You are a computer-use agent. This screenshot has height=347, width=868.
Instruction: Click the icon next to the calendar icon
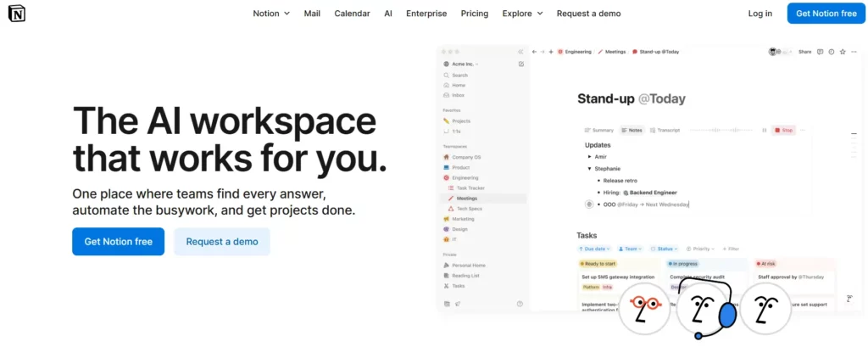click(x=458, y=303)
